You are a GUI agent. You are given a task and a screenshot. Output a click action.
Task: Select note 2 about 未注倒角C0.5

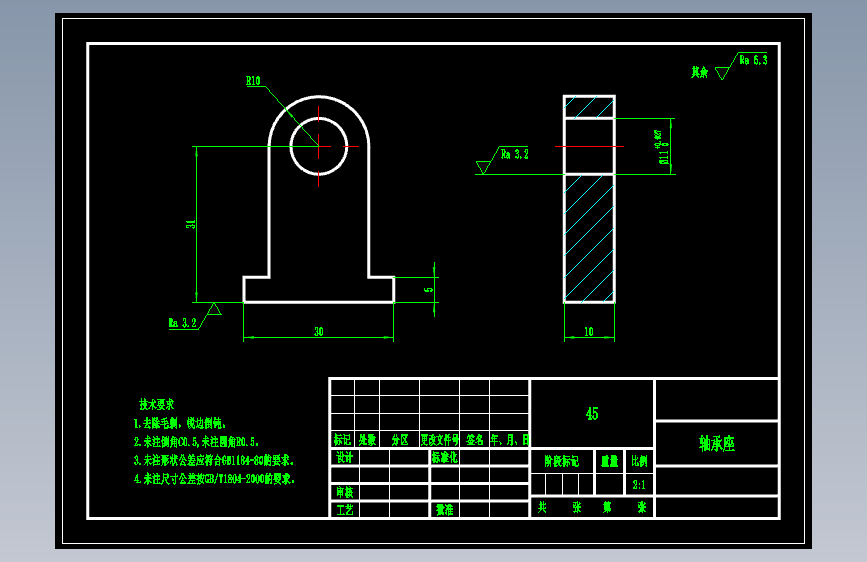click(x=196, y=441)
